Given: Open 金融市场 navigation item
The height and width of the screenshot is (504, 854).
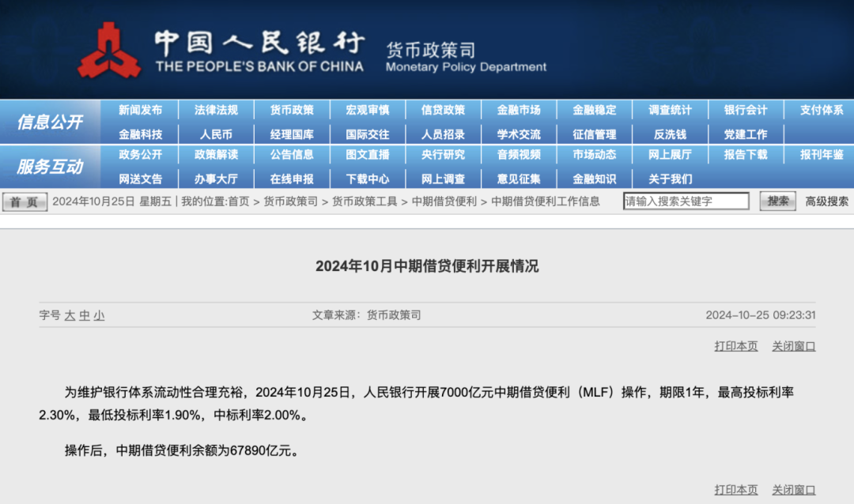Looking at the screenshot, I should pos(519,110).
